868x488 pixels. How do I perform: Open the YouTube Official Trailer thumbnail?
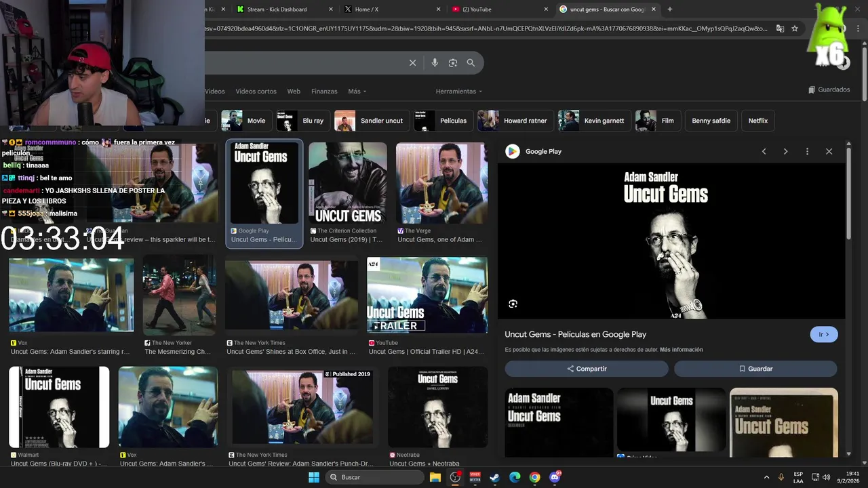click(427, 295)
